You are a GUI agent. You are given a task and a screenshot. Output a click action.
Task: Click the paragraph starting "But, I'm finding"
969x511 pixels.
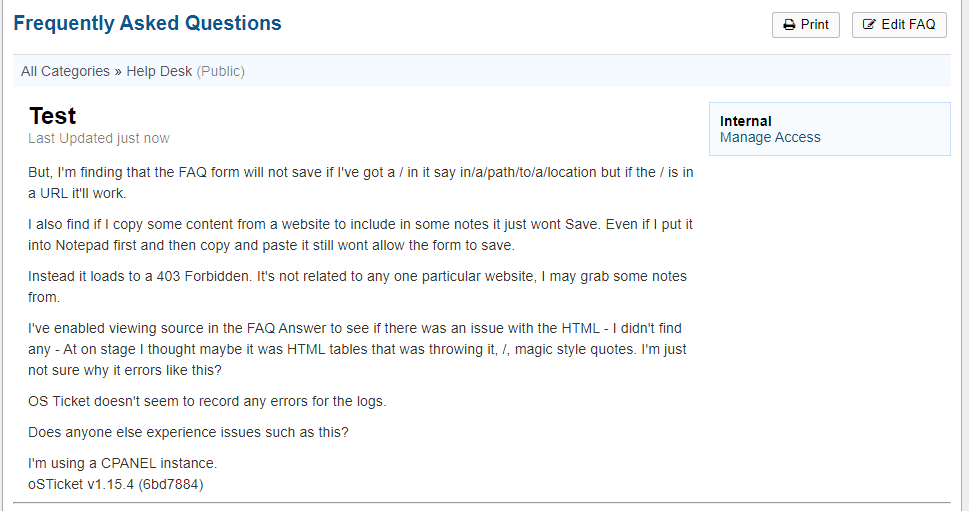click(x=360, y=182)
